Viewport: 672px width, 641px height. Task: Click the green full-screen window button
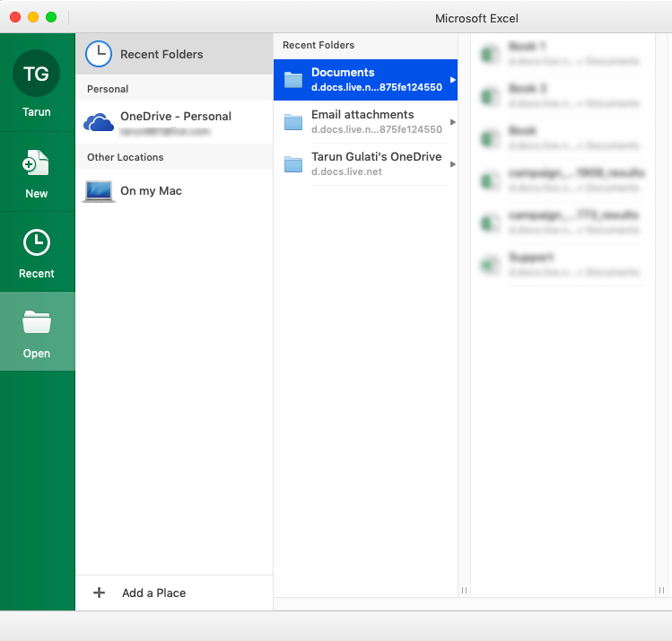click(x=51, y=17)
